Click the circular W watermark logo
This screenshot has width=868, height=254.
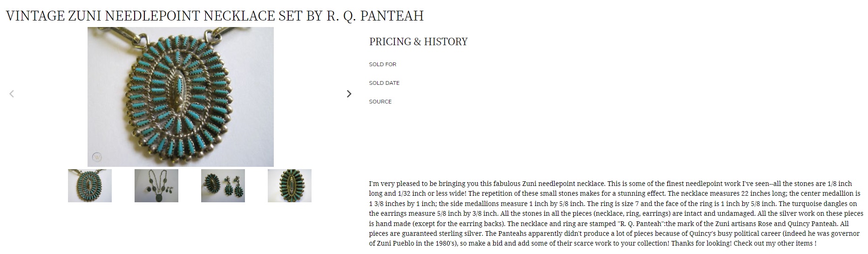(97, 157)
